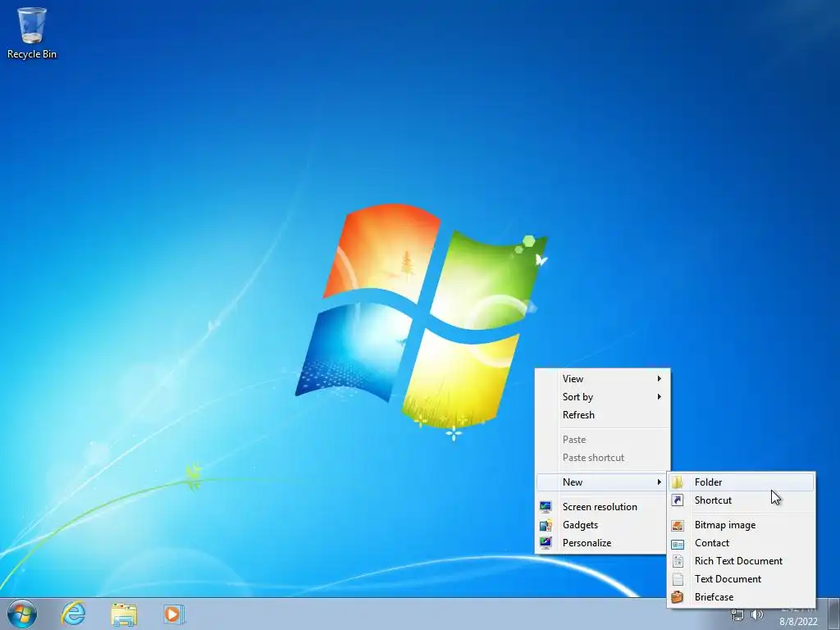
Task: Expand the Sort by submenu arrow
Action: (660, 397)
